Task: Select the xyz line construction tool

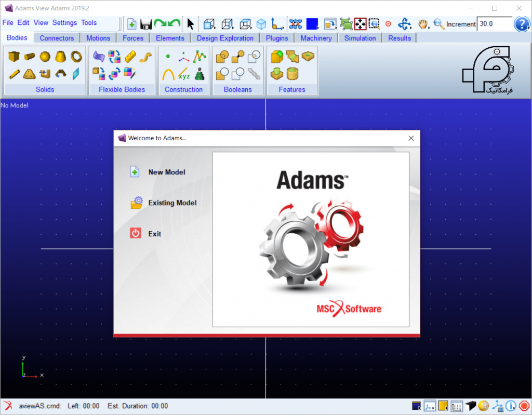Action: (x=184, y=74)
